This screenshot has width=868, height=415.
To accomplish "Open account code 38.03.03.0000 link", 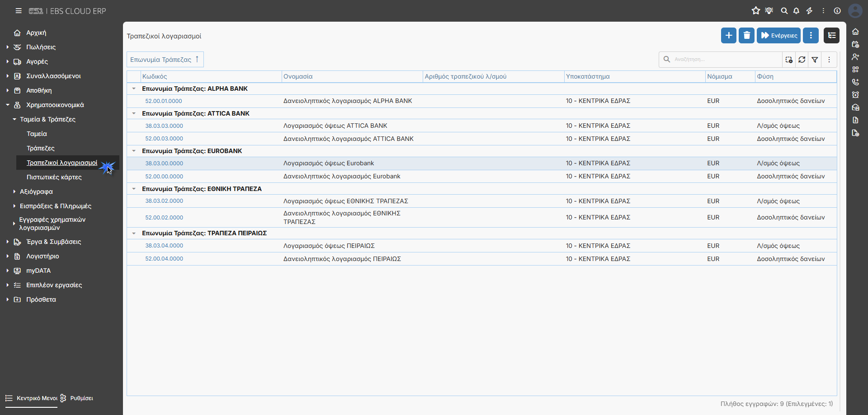I will 164,126.
